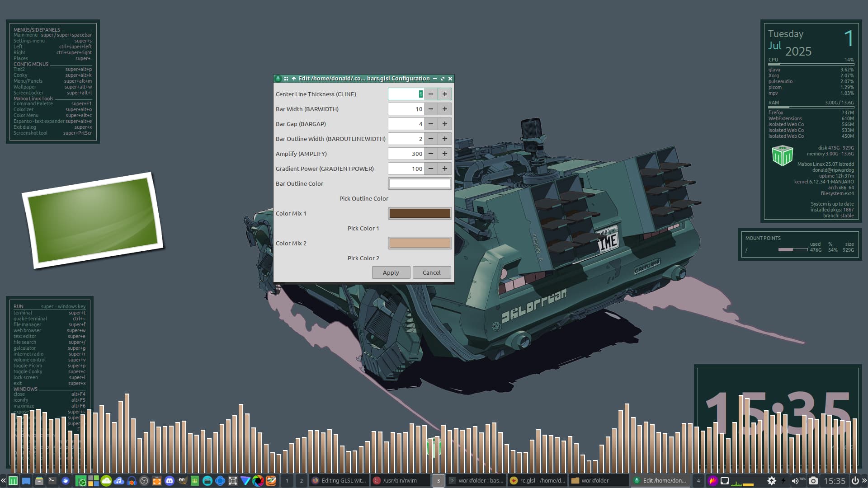
Task: Click the camera screenshot icon in tray
Action: point(813,481)
